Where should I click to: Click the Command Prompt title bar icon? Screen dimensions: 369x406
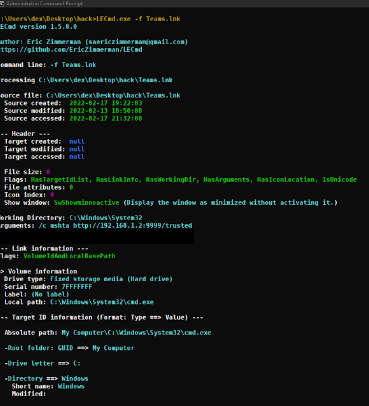coord(2,3)
